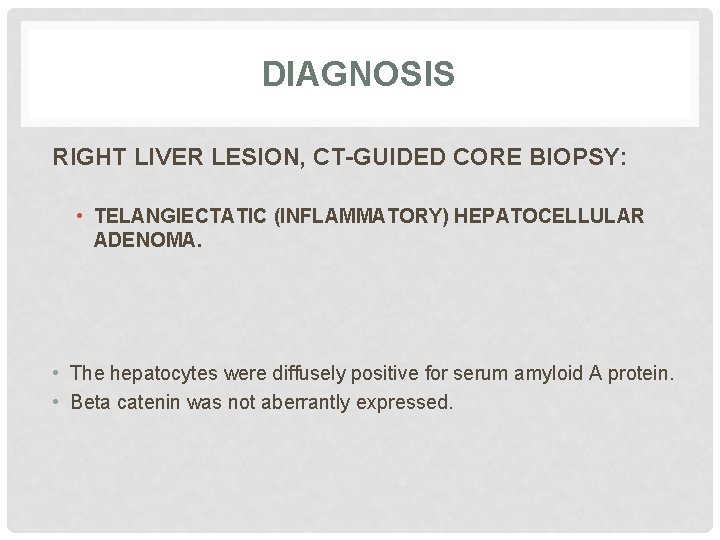Select the word ADENOMA on second line
This screenshot has width=720, height=540.
click(x=148, y=240)
